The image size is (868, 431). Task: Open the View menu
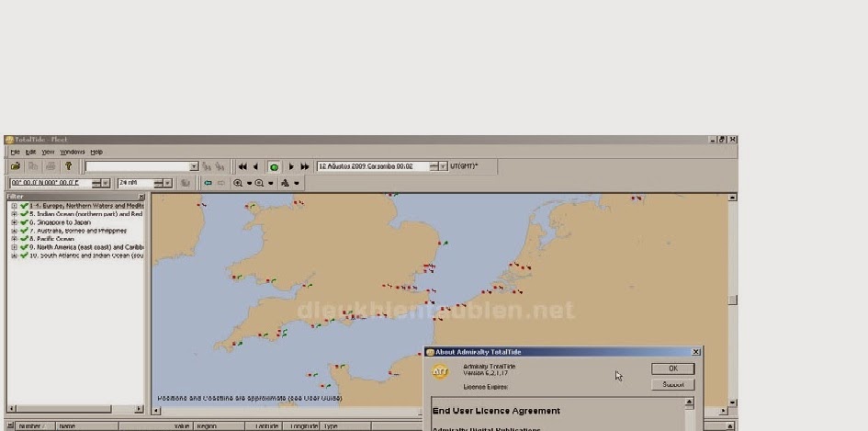pyautogui.click(x=48, y=152)
